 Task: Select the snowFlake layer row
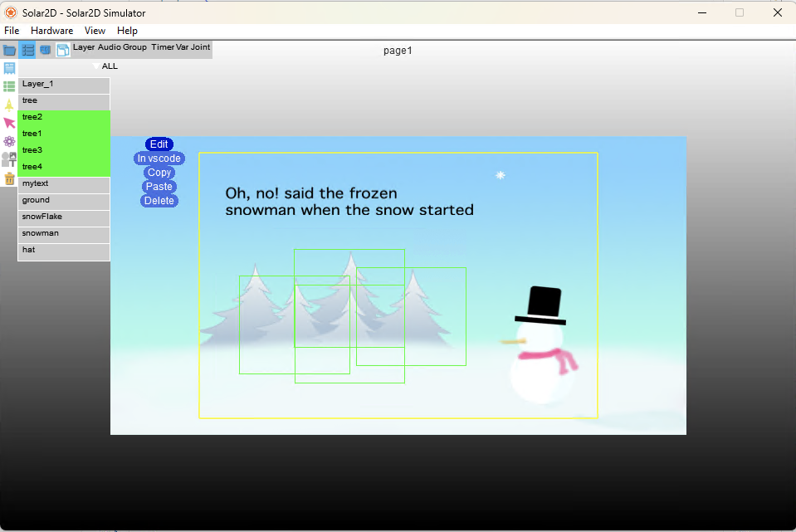64,217
